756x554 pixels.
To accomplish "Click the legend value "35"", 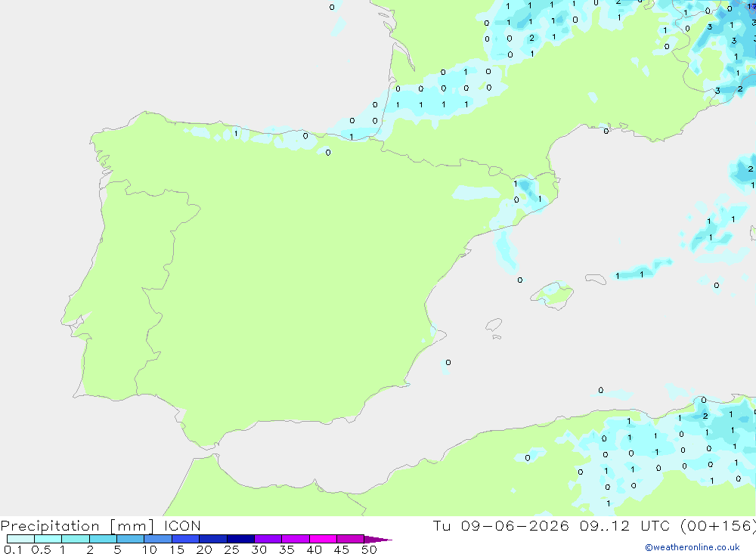I will pyautogui.click(x=287, y=549).
